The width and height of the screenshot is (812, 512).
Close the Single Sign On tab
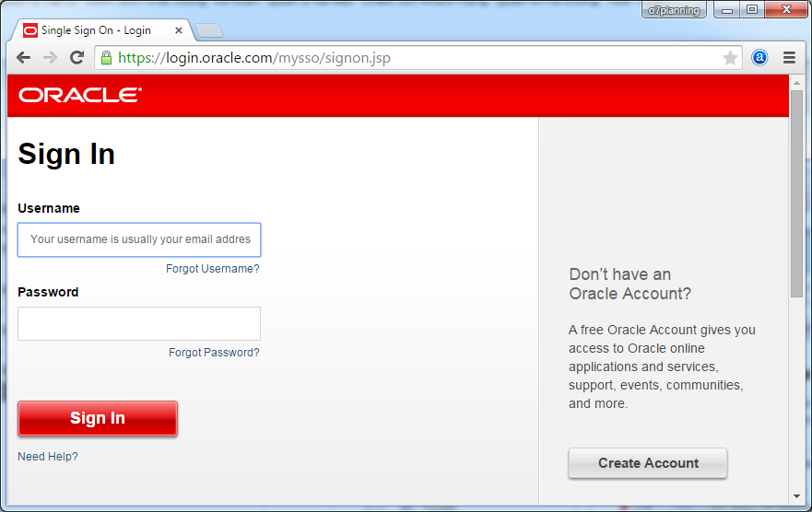pos(179,30)
